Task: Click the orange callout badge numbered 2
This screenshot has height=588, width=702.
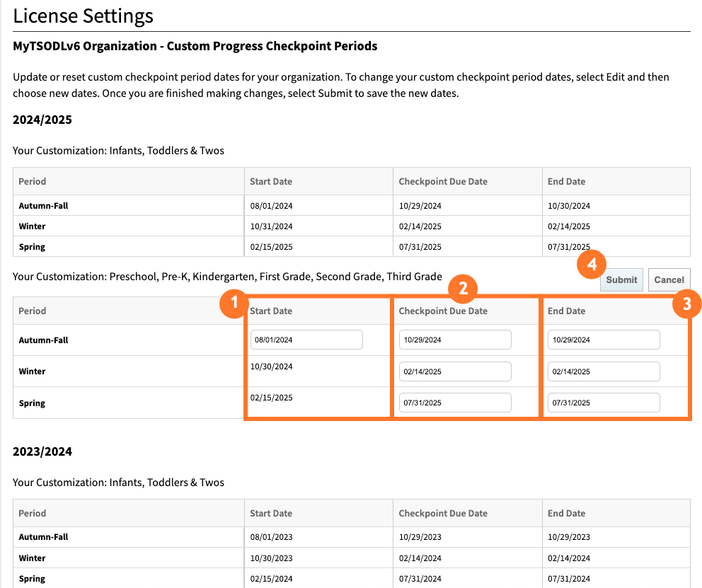Action: tap(463, 289)
